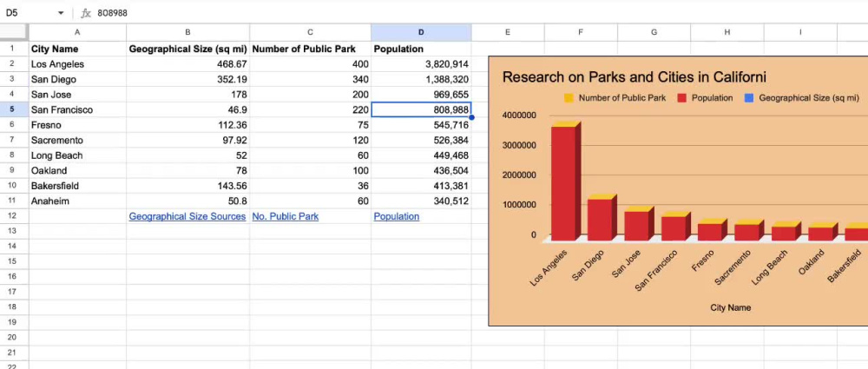
Task: Click cell with value 3,820,914
Action: click(421, 64)
